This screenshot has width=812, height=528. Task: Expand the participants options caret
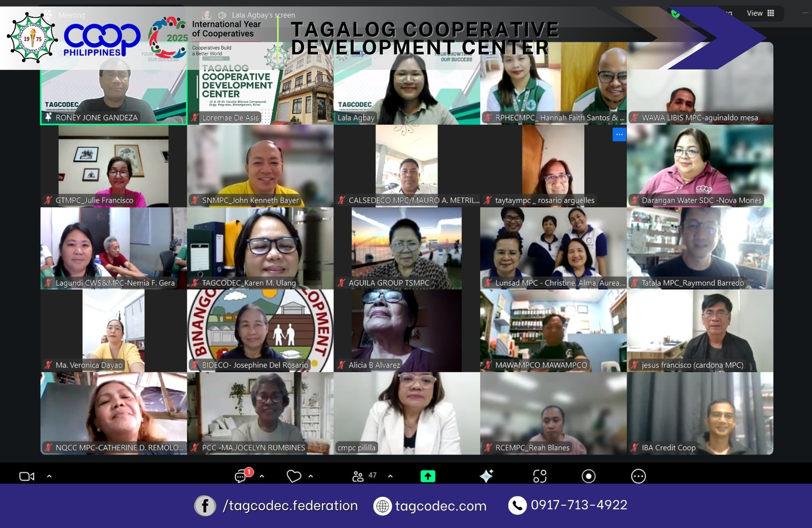pyautogui.click(x=390, y=476)
